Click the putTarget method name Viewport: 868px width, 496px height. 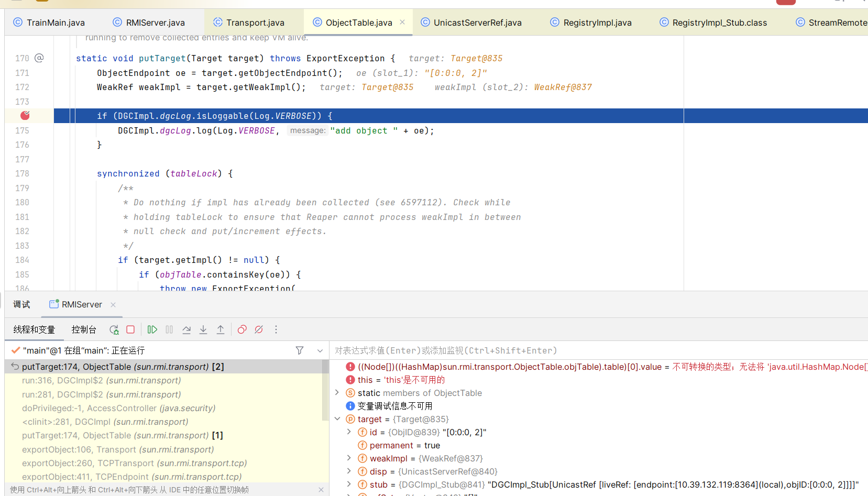click(162, 58)
